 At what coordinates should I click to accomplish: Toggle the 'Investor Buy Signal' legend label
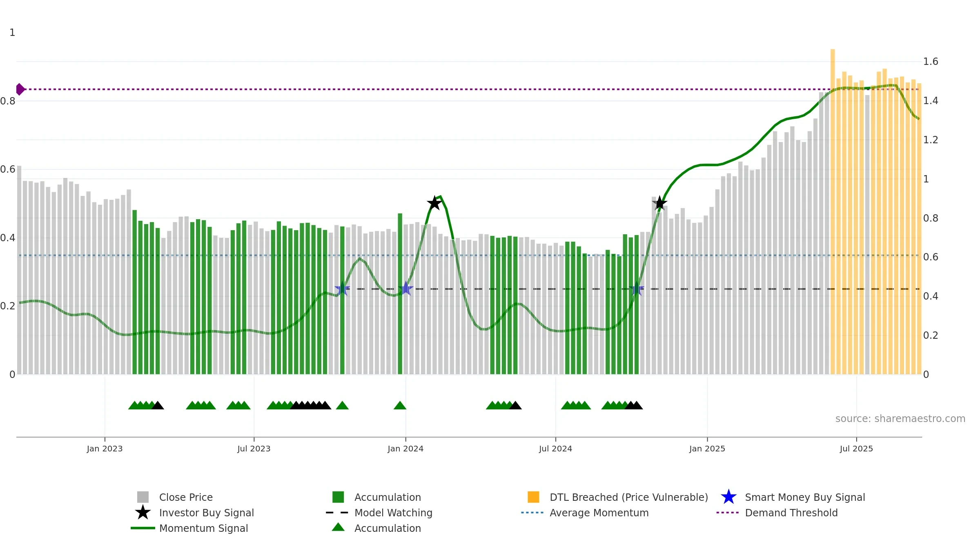coord(207,513)
